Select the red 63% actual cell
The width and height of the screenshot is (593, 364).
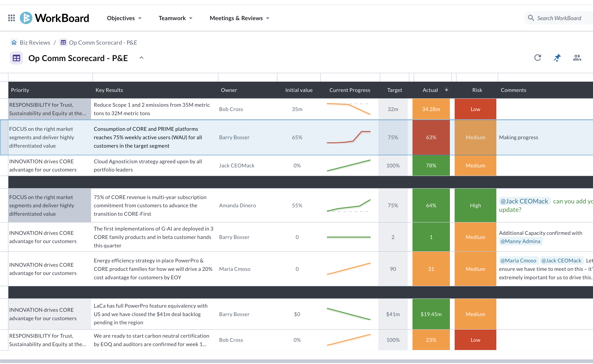[x=431, y=137]
